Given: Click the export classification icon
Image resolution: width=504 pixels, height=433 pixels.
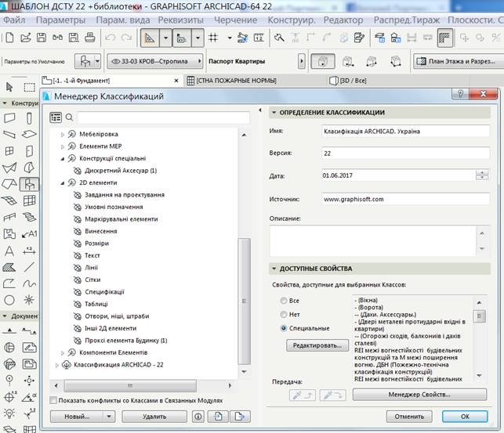Looking at the screenshot, I should point(240,417).
